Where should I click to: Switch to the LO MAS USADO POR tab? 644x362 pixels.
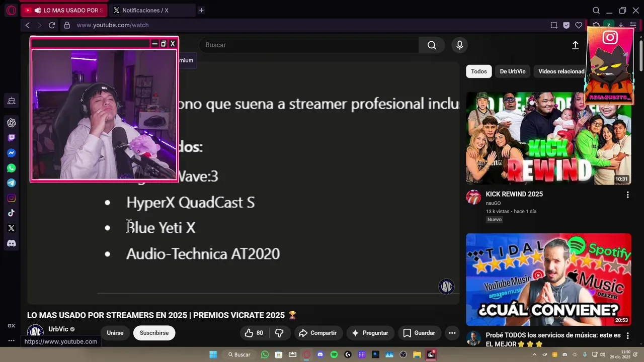[x=64, y=10]
